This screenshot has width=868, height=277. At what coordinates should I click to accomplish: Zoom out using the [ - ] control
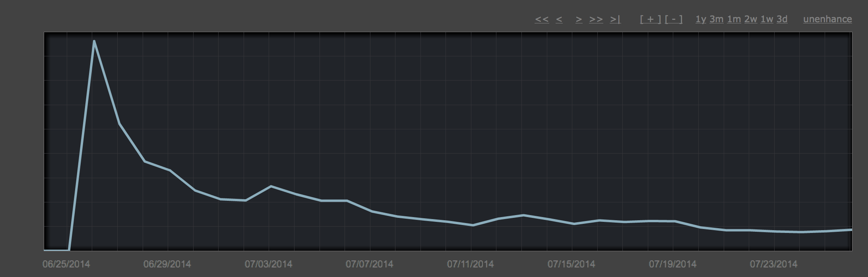(674, 19)
